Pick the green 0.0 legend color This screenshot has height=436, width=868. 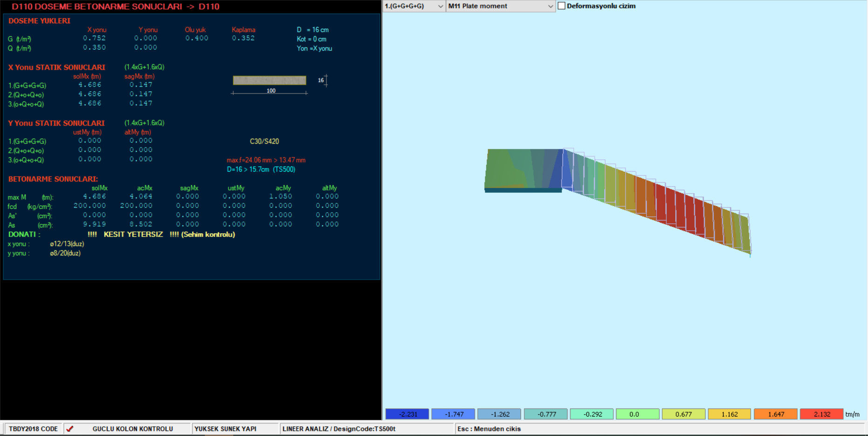pos(637,414)
